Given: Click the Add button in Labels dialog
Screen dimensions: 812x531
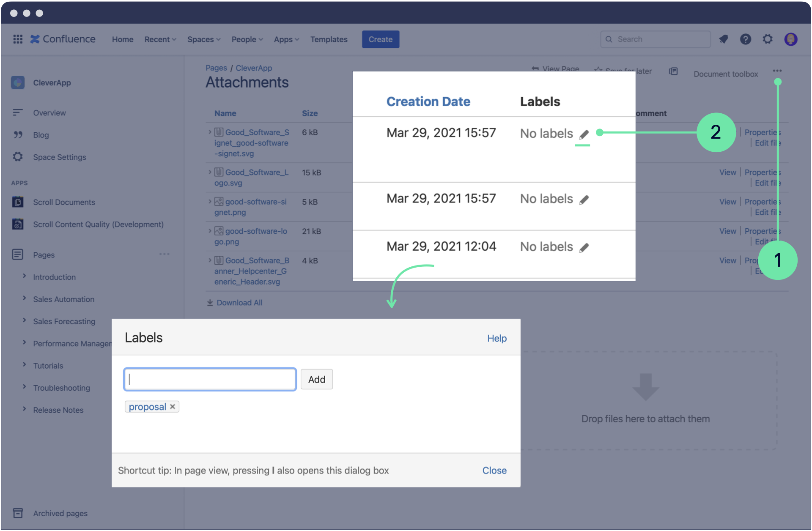Looking at the screenshot, I should (x=316, y=379).
